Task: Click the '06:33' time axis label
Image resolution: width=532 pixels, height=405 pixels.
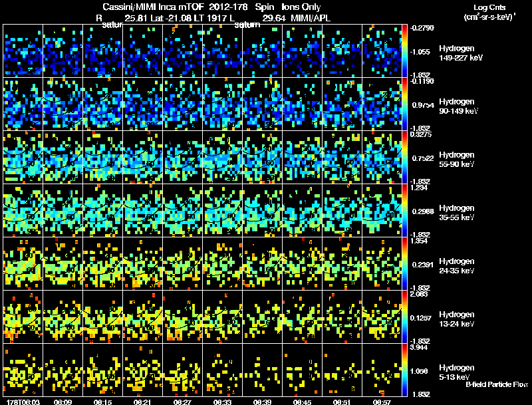Action: (222, 402)
